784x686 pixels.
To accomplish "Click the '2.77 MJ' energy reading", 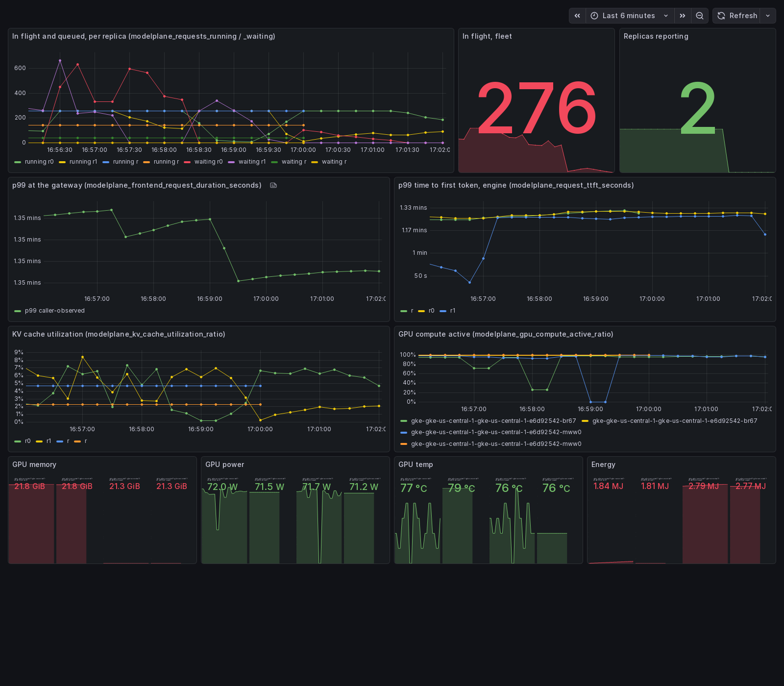I will point(751,486).
